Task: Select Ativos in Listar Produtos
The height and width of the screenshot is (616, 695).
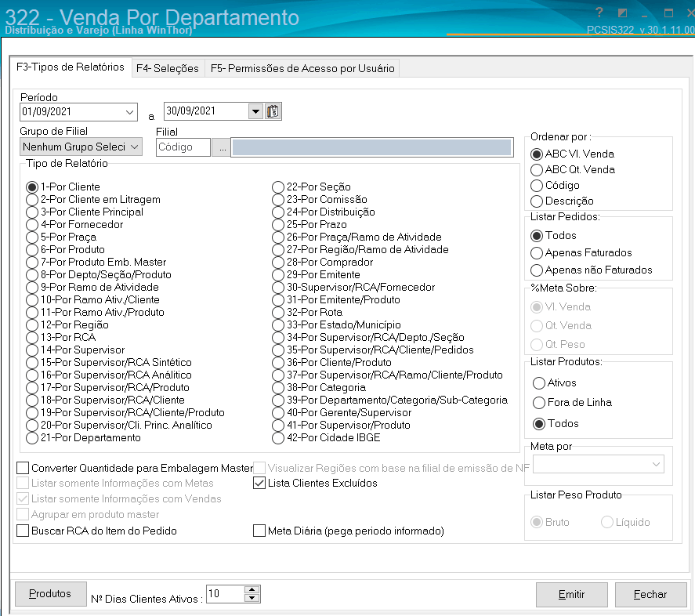Action: 538,383
